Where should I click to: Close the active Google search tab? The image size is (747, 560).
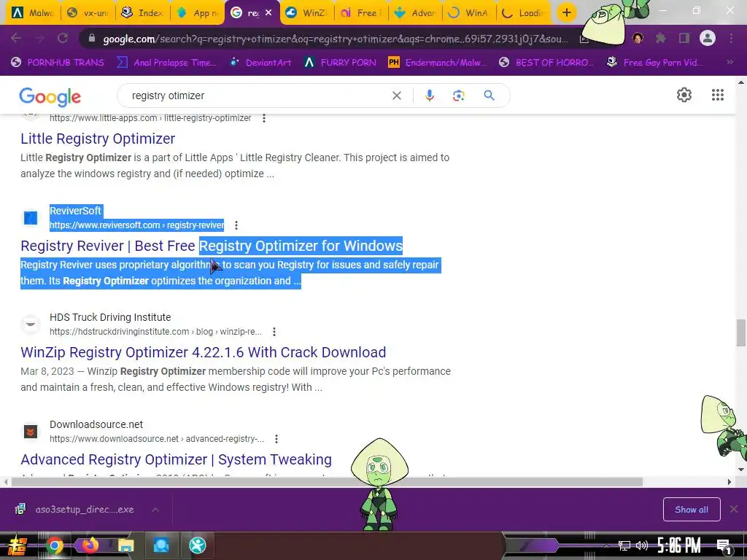pyautogui.click(x=268, y=13)
